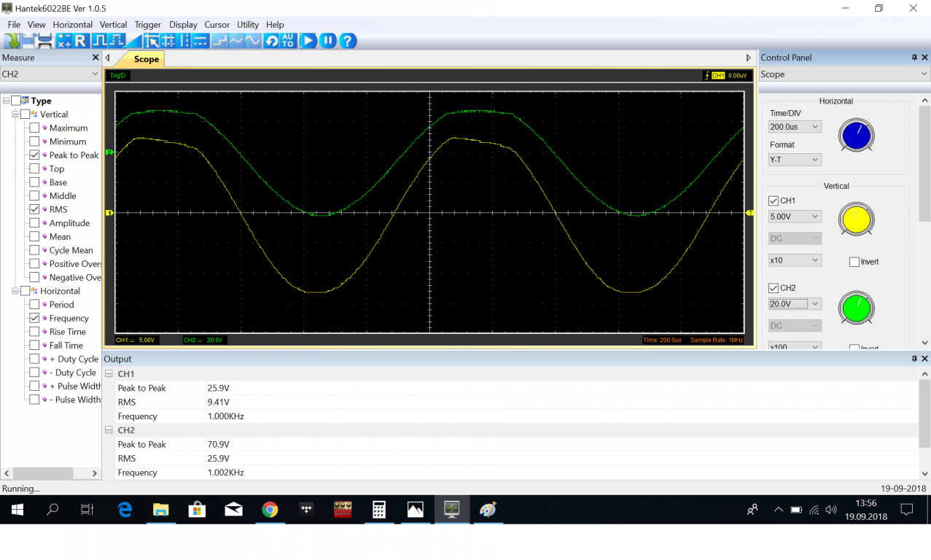This screenshot has height=560, width=931.
Task: Select the horizontal cursors icon
Action: point(200,41)
